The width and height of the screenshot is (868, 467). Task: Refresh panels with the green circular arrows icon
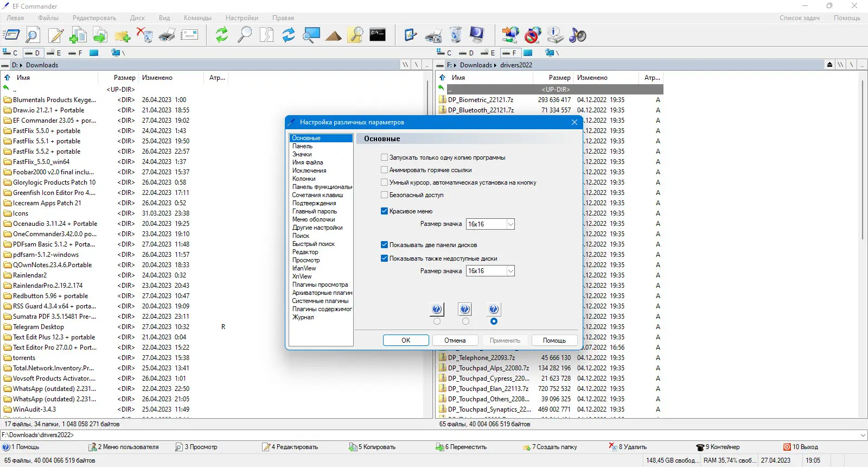(x=222, y=35)
